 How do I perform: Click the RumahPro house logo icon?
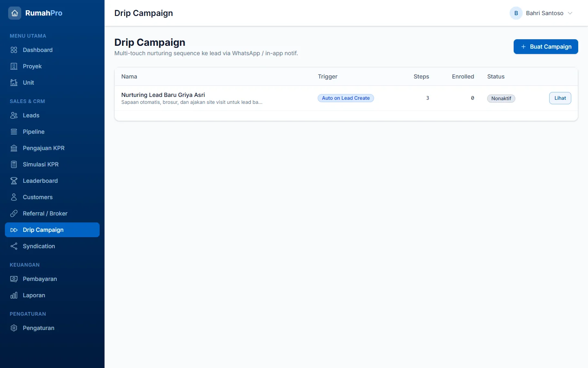(15, 13)
